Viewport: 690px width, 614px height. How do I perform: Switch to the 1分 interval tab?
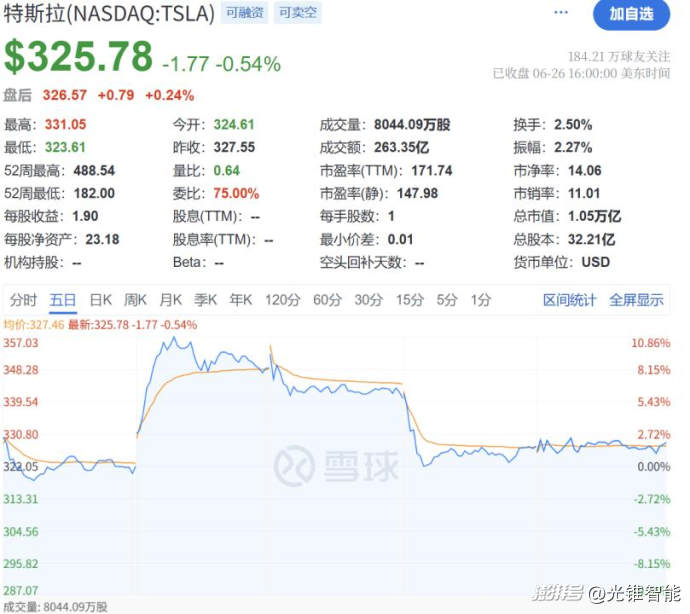[x=481, y=300]
